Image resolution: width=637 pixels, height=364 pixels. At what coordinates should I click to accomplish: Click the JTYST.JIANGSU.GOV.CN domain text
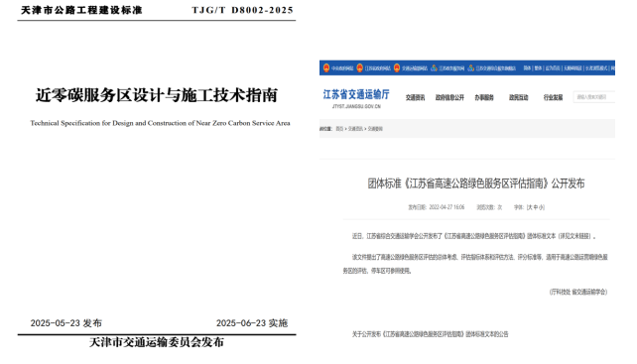coord(356,106)
